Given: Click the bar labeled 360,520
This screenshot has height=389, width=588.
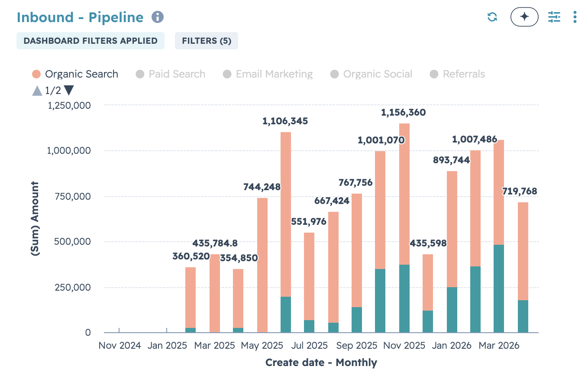Looking at the screenshot, I should (191, 300).
